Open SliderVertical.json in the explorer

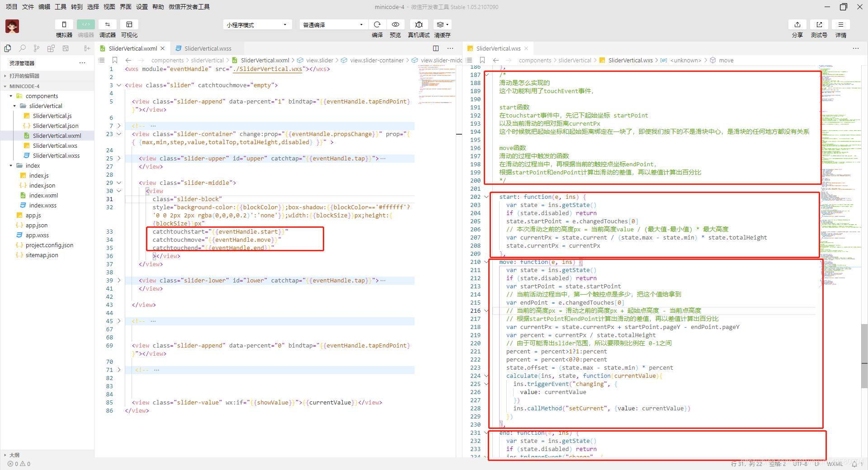click(55, 126)
